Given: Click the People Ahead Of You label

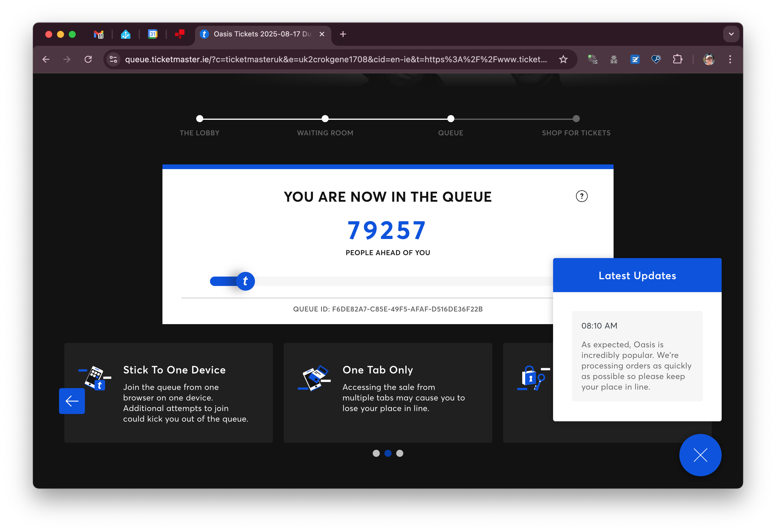Looking at the screenshot, I should pos(388,253).
